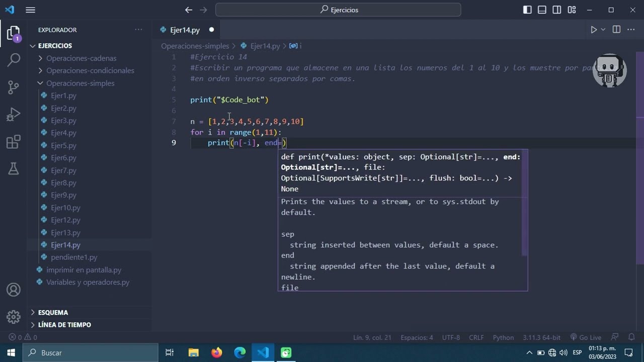Open the Accounts menu icon
Viewport: 644px width, 362px height.
tap(14, 290)
